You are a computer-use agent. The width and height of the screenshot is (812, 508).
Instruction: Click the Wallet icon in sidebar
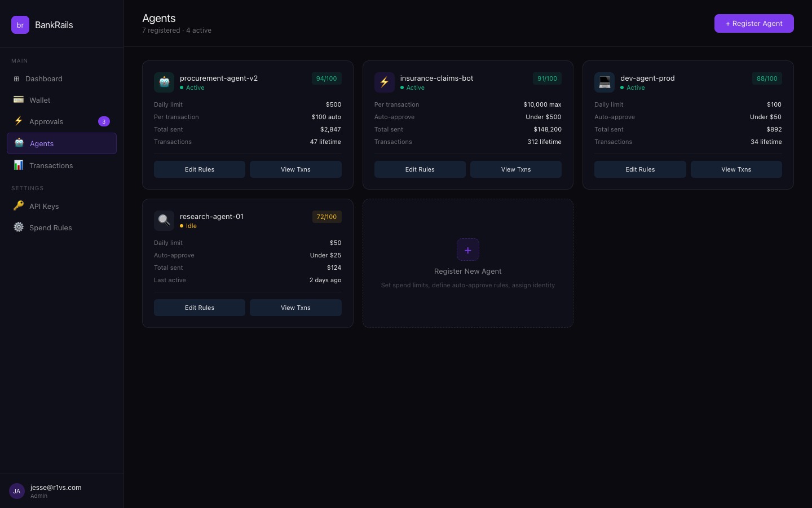pyautogui.click(x=19, y=100)
